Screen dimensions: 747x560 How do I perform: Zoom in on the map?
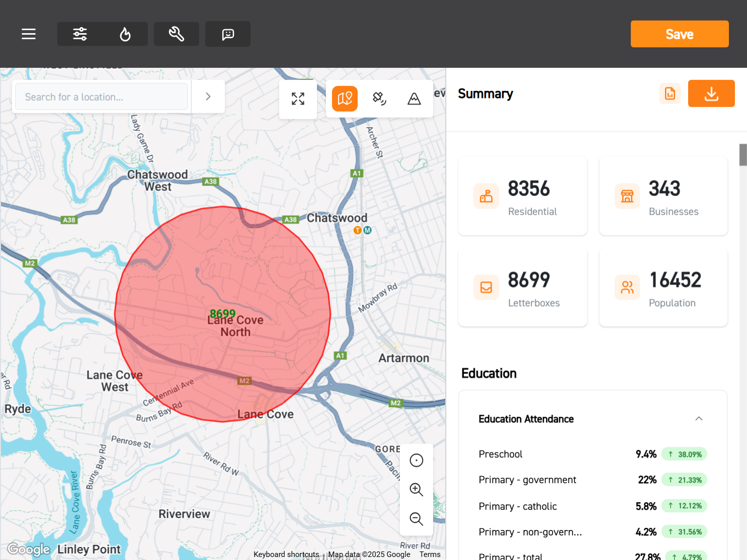(416, 489)
